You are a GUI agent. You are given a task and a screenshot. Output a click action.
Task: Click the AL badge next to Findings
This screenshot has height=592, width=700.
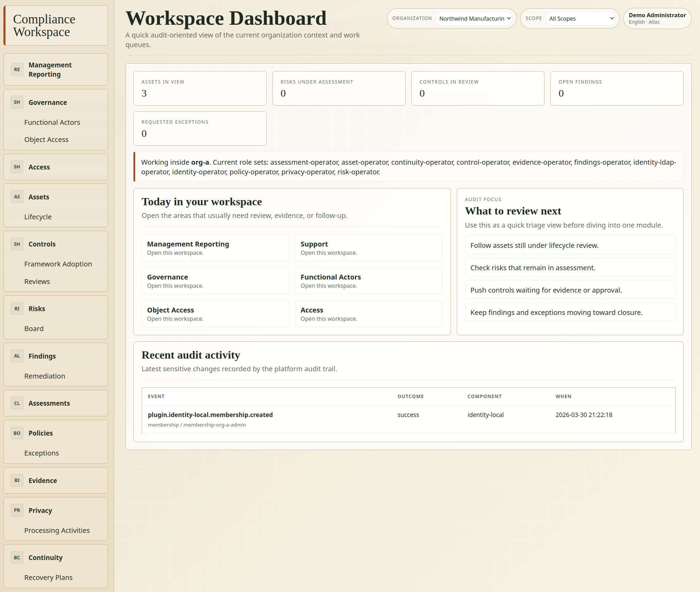(17, 356)
